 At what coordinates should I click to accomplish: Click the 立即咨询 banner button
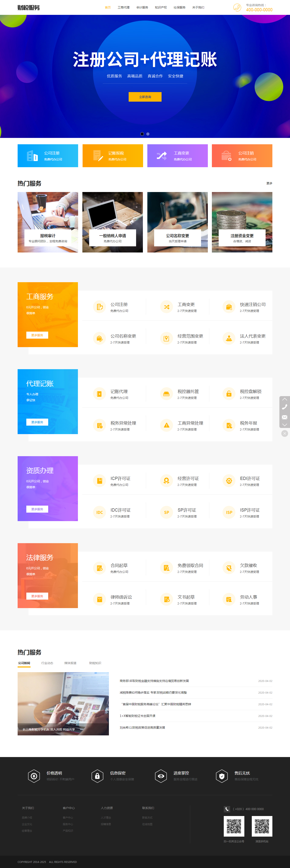(145, 97)
